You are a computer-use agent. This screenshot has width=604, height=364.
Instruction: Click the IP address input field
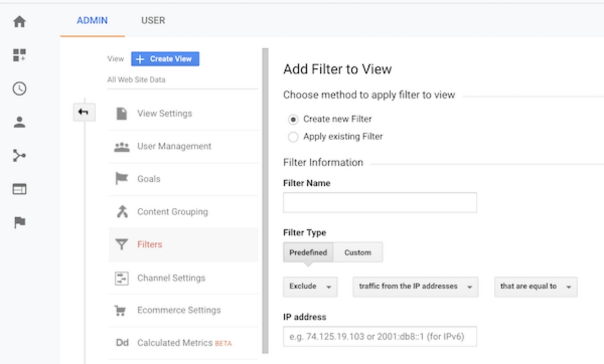[x=379, y=336]
